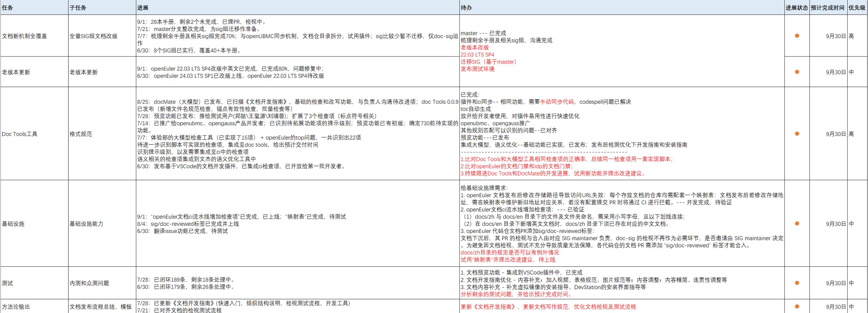Select the 优先级 column header cell
Image resolution: width=868 pixels, height=313 pixels.
(x=856, y=7)
